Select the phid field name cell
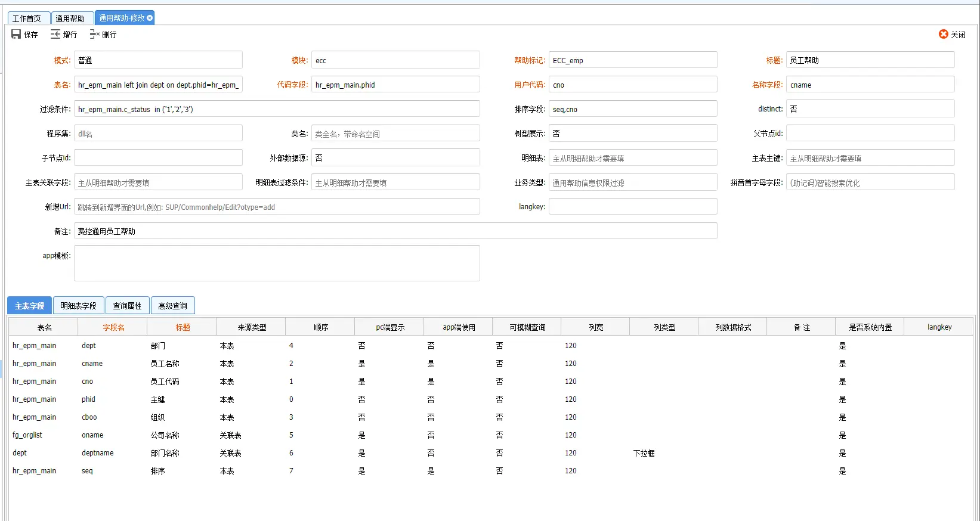 tap(113, 399)
